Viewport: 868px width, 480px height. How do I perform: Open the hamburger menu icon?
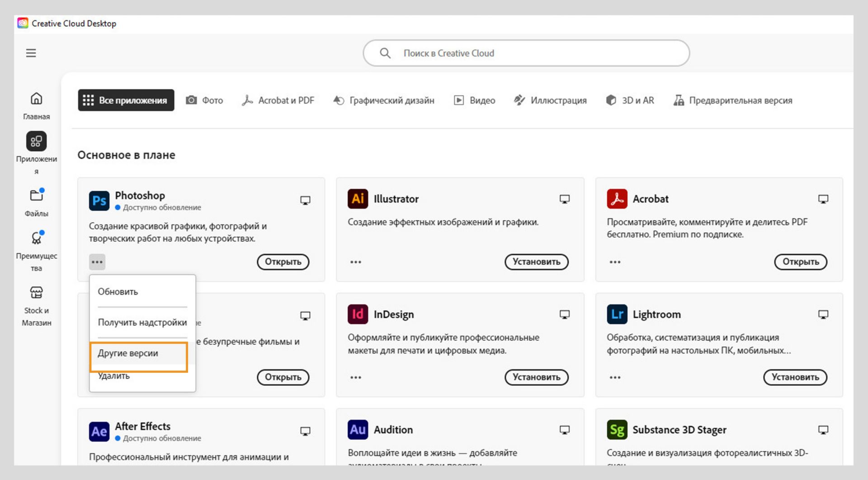tap(31, 53)
